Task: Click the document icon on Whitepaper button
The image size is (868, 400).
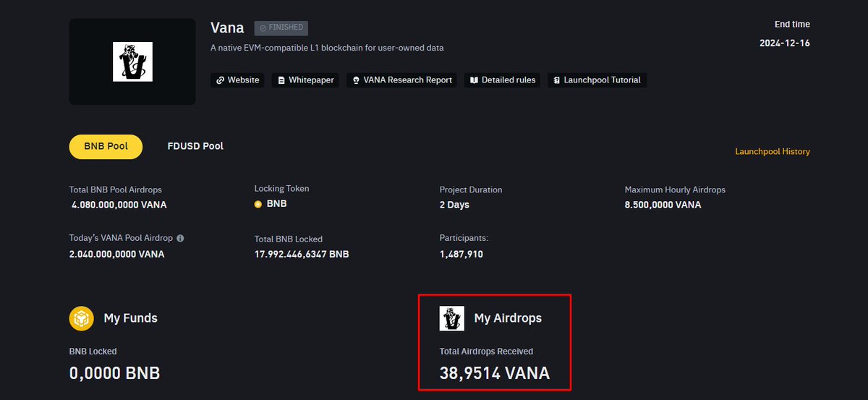Action: pos(281,80)
